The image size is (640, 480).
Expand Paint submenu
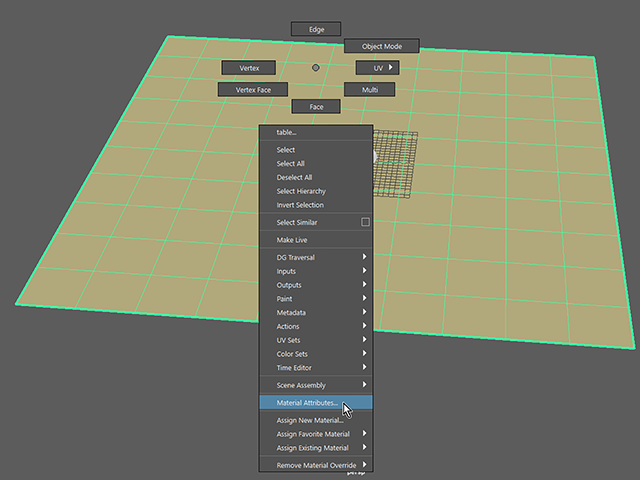click(x=316, y=299)
